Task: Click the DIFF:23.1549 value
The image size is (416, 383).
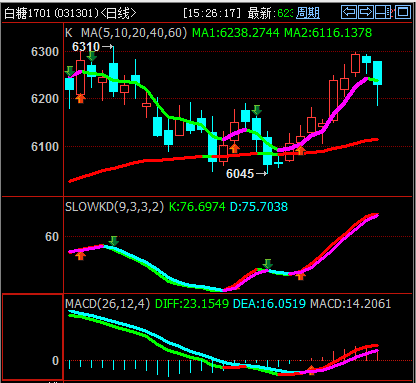Action: pos(192,304)
